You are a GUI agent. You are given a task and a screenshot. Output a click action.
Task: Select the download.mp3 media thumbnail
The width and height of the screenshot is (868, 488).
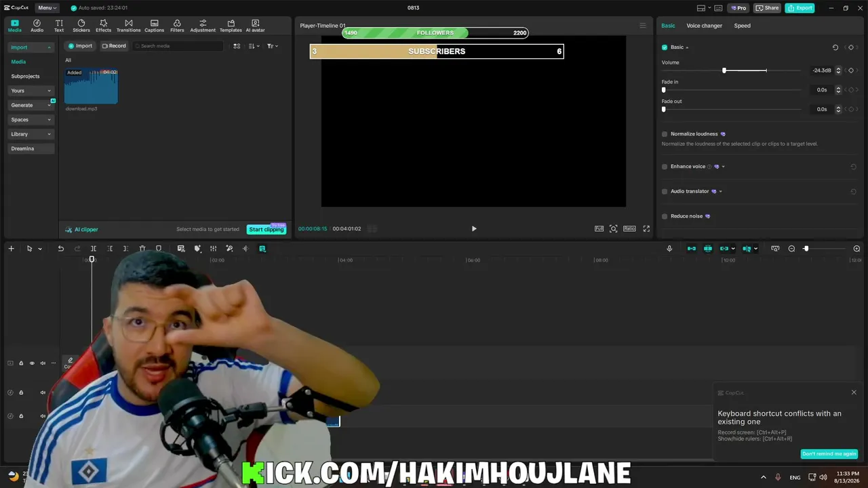[91, 86]
